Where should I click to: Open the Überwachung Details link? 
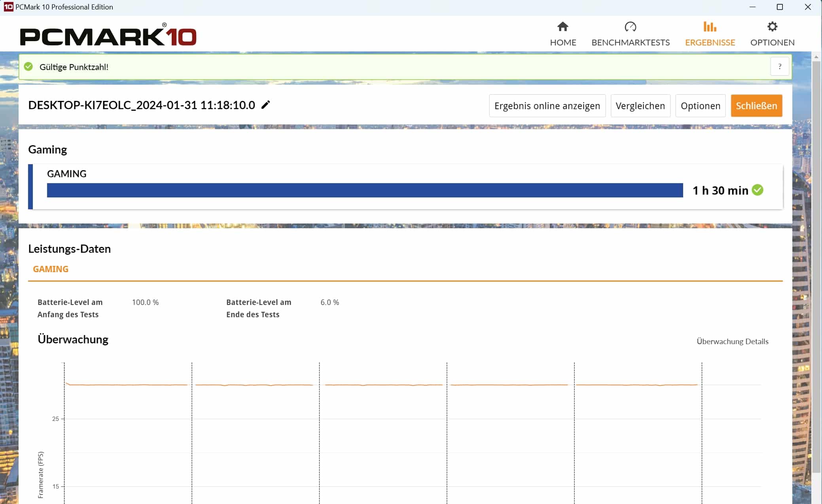[732, 341]
